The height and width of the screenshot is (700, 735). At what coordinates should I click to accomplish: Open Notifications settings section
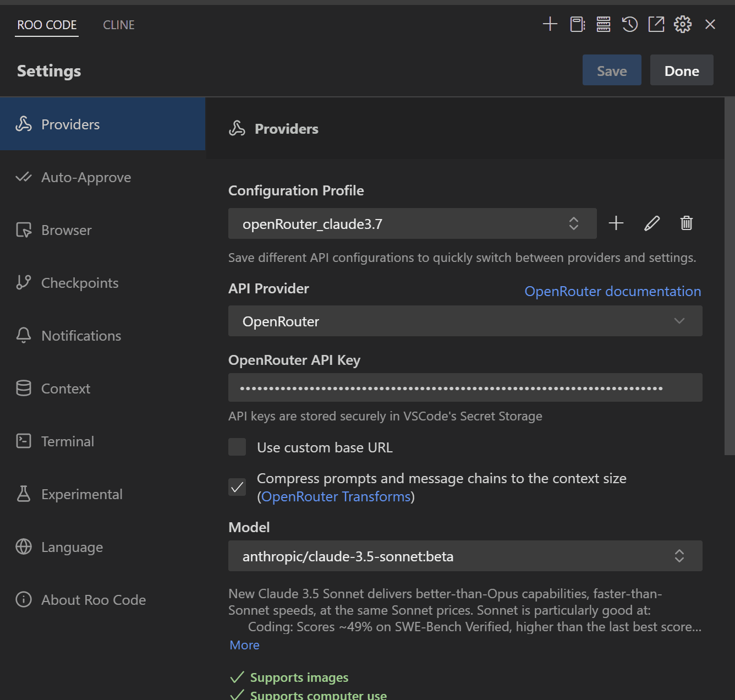click(x=103, y=336)
